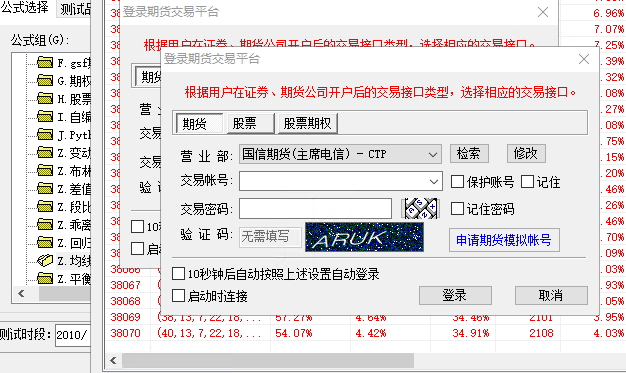Click the results table horizontal scrollbar thumb
The image size is (626, 373).
(x=268, y=361)
